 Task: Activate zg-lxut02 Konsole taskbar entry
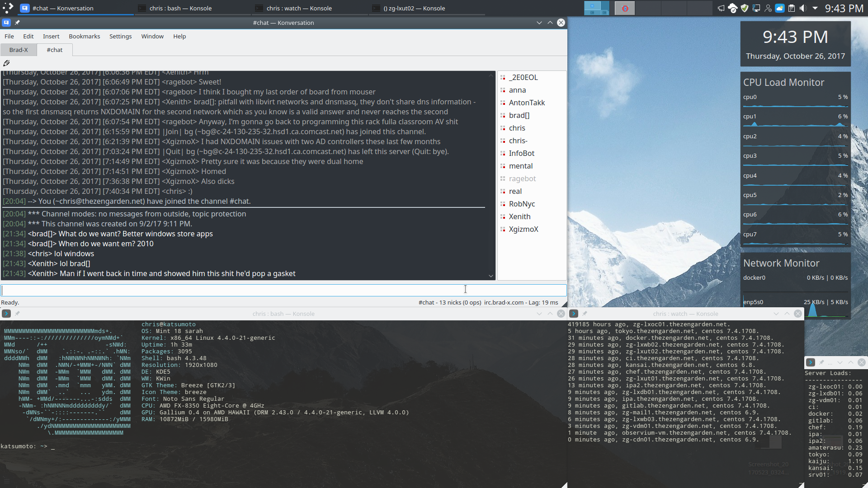(x=427, y=8)
